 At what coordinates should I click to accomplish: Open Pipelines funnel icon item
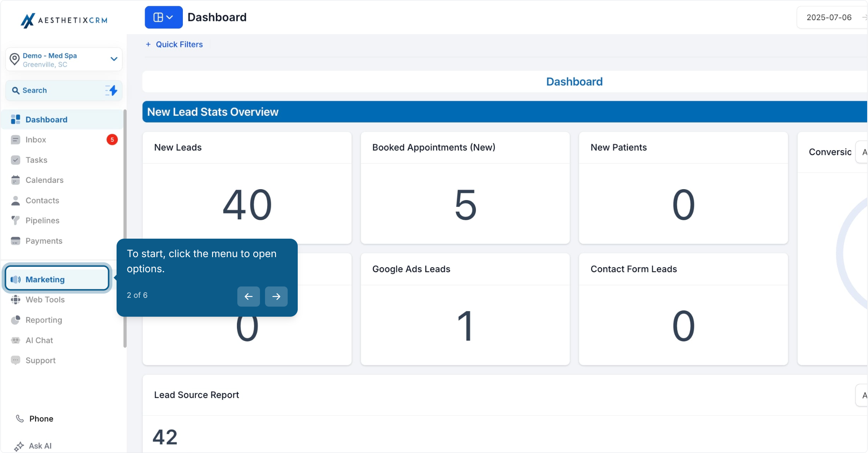(63, 221)
